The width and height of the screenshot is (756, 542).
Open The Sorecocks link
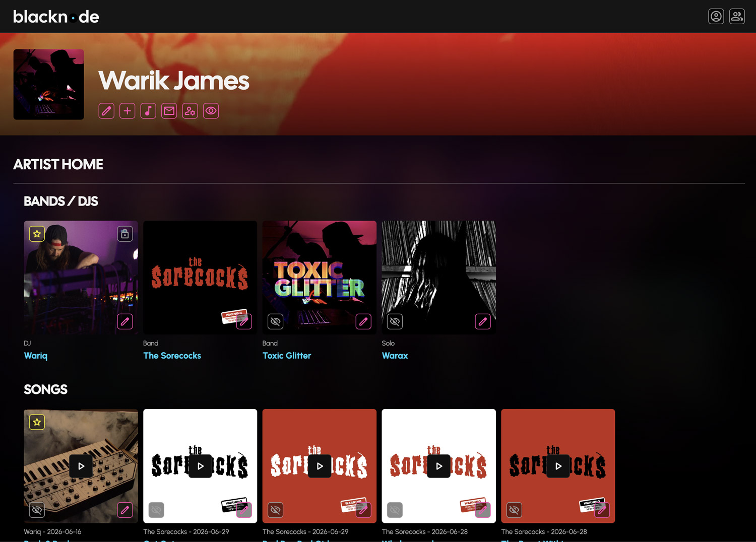172,356
